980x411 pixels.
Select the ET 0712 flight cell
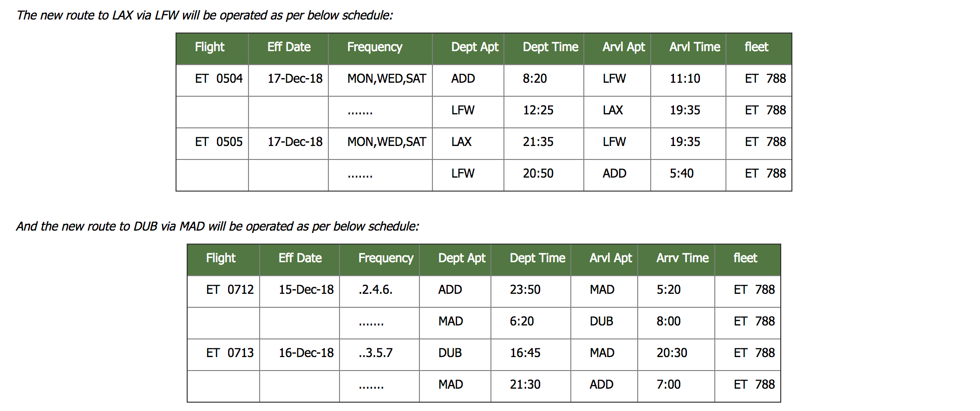coord(229,290)
